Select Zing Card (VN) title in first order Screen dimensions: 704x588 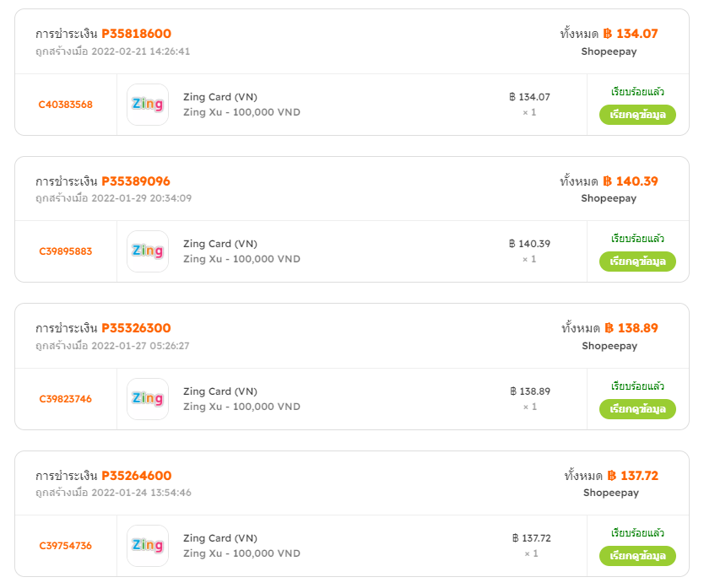(220, 97)
